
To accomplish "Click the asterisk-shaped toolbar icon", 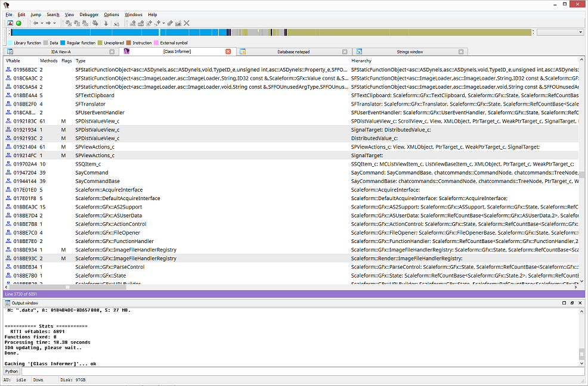I will tap(170, 23).
